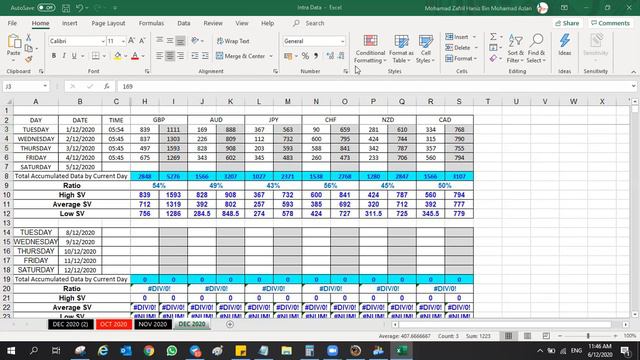
Task: Open Format as Table gallery
Action: tap(401, 49)
